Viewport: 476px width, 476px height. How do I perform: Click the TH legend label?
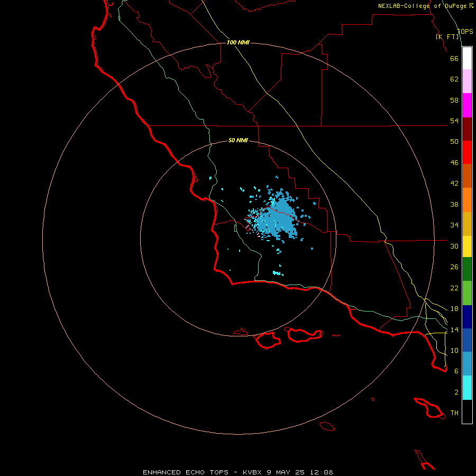pos(454,413)
